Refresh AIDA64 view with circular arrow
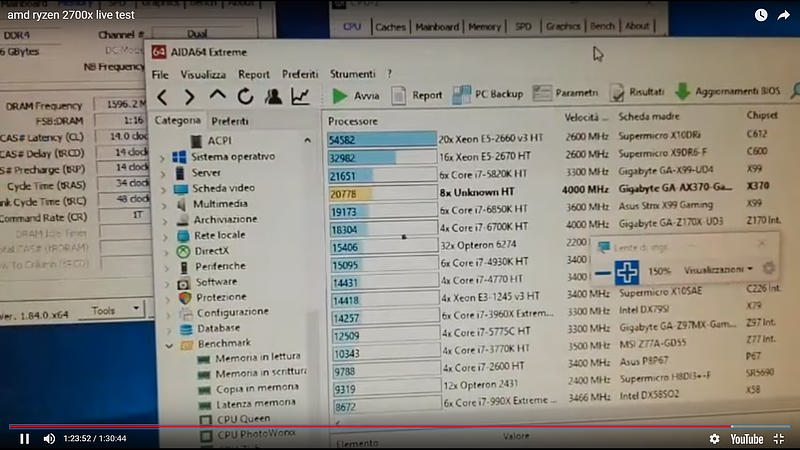The width and height of the screenshot is (800, 450). [x=245, y=96]
